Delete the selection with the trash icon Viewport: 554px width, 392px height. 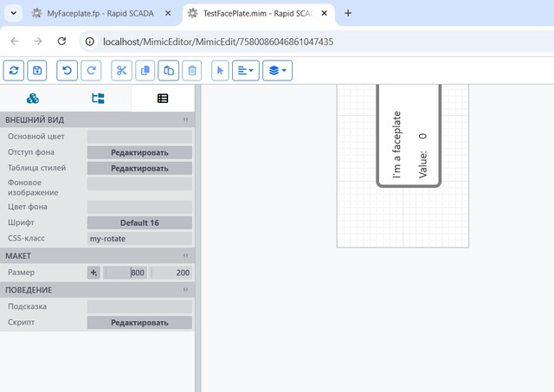pos(192,71)
